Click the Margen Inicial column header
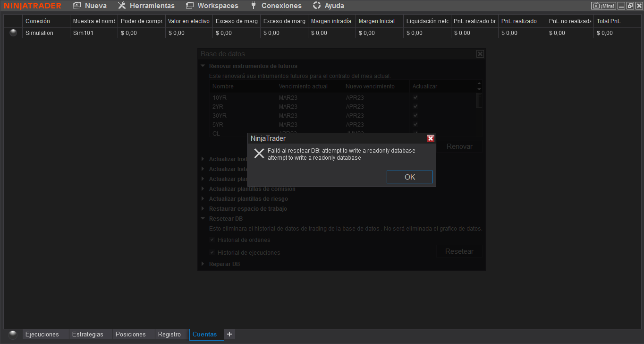 coord(379,21)
